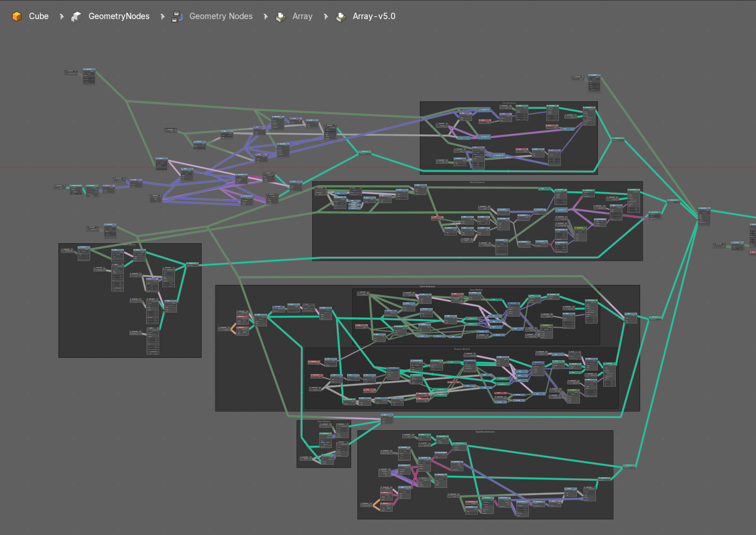Select the "Transform Instances" frame label
Image resolution: width=756 pixels, height=535 pixels.
click(485, 432)
